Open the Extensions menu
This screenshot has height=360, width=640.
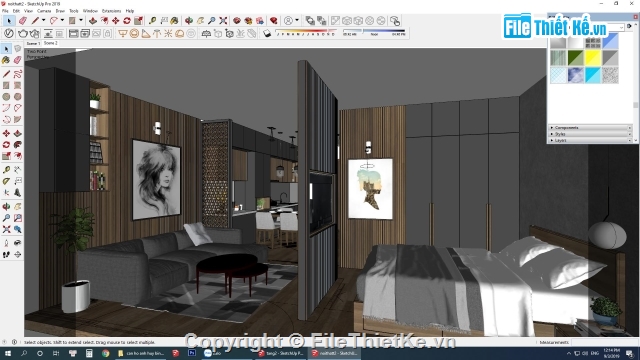click(111, 11)
